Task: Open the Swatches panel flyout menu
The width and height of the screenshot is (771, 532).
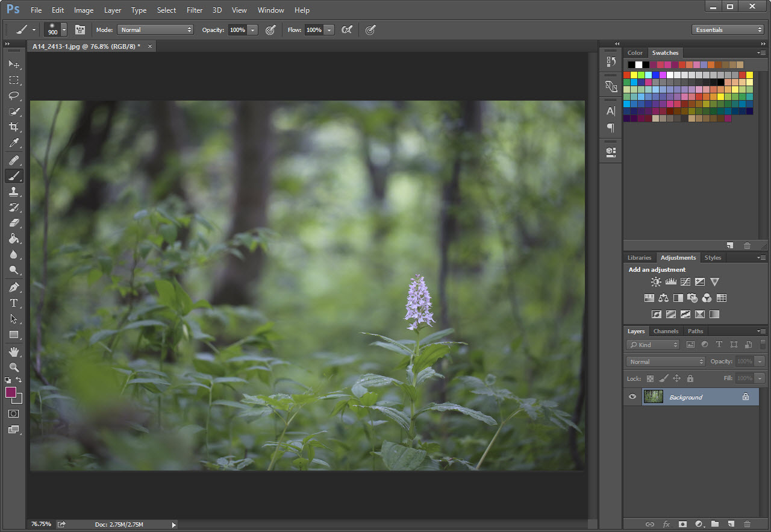Action: tap(762, 53)
